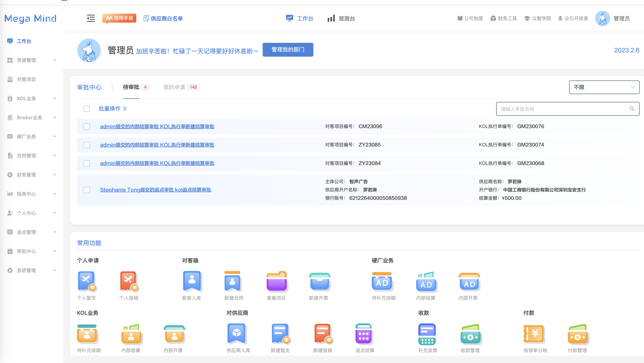Image resolution: width=644 pixels, height=363 pixels.
Task: Click the search magnifier icon in approval search
Action: click(632, 109)
